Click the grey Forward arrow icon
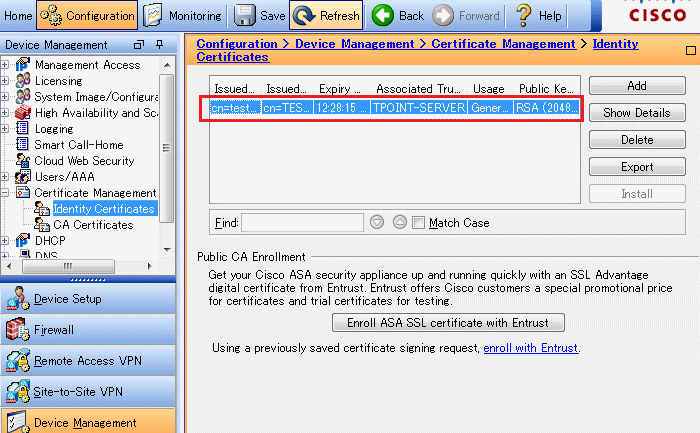The height and width of the screenshot is (433, 700). pyautogui.click(x=443, y=16)
